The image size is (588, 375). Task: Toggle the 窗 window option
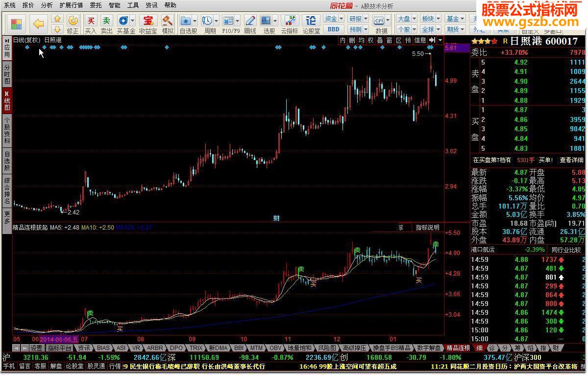[389, 40]
